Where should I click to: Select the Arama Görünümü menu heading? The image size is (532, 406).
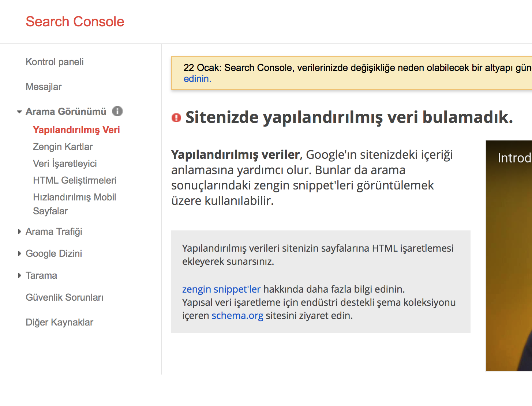pyautogui.click(x=66, y=112)
